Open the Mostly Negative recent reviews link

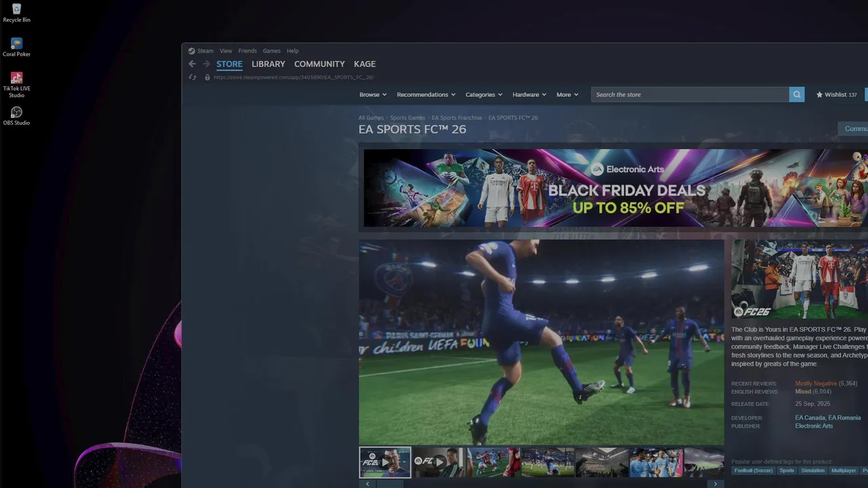point(816,384)
